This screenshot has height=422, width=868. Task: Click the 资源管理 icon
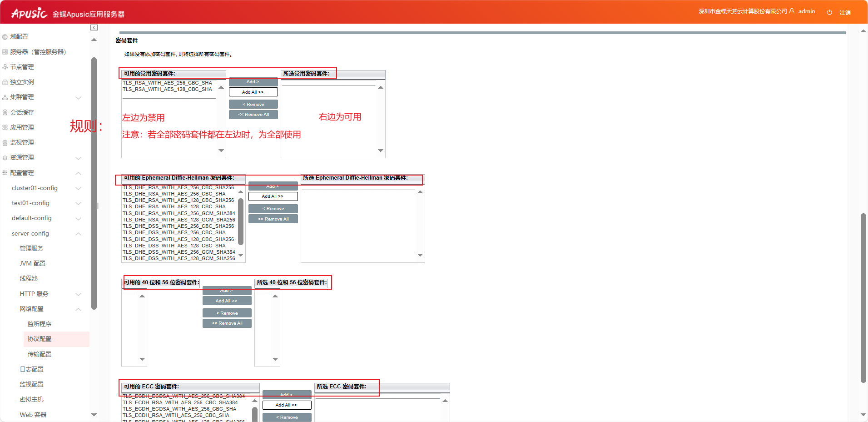[5, 158]
